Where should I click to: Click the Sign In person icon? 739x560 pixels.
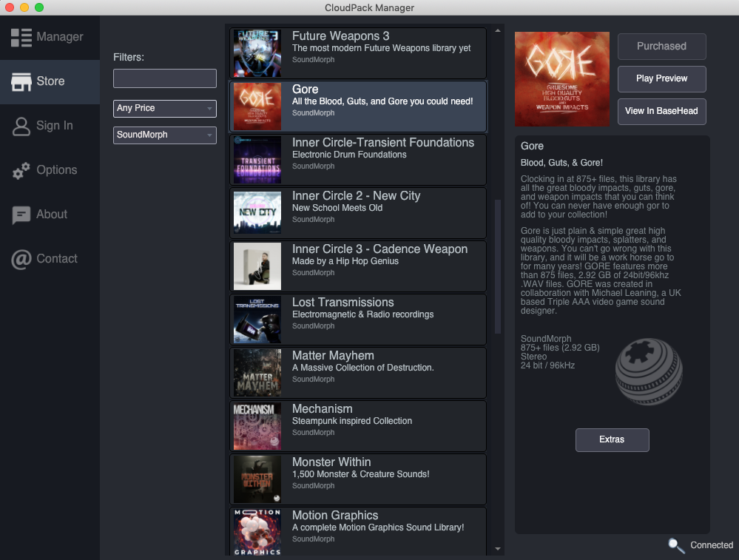click(21, 126)
